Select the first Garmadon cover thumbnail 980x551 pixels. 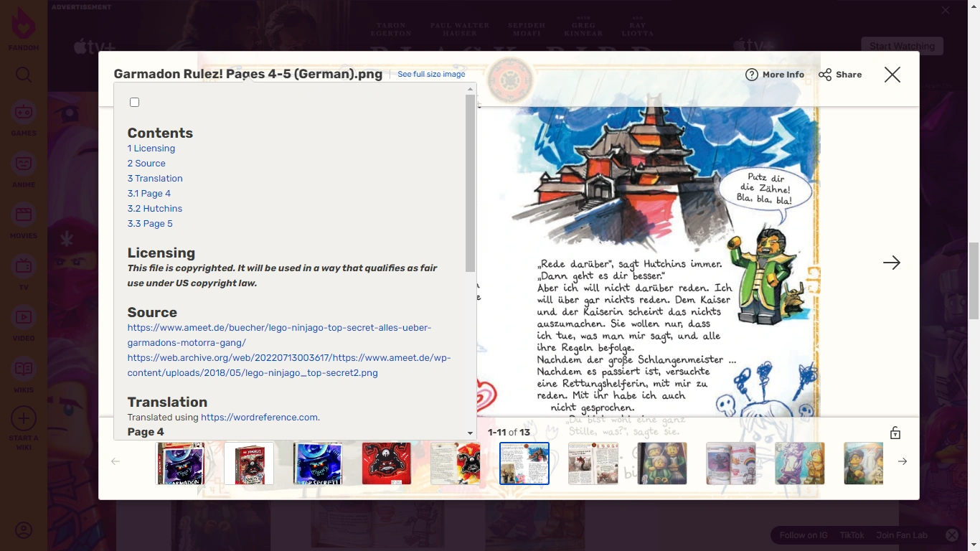pyautogui.click(x=180, y=463)
